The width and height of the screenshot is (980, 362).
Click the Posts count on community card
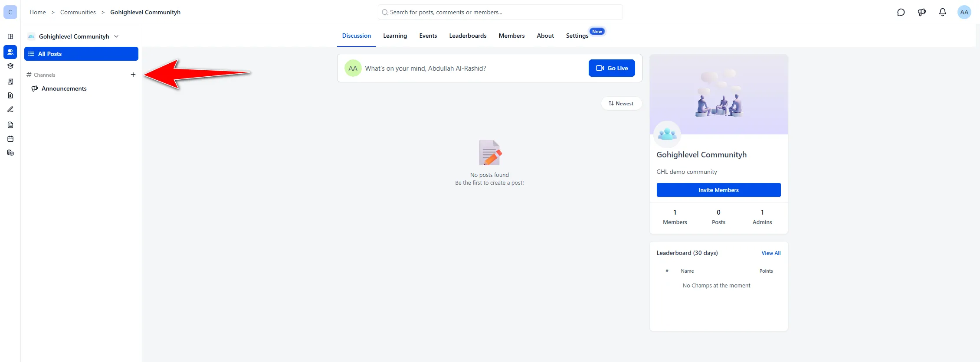(718, 217)
